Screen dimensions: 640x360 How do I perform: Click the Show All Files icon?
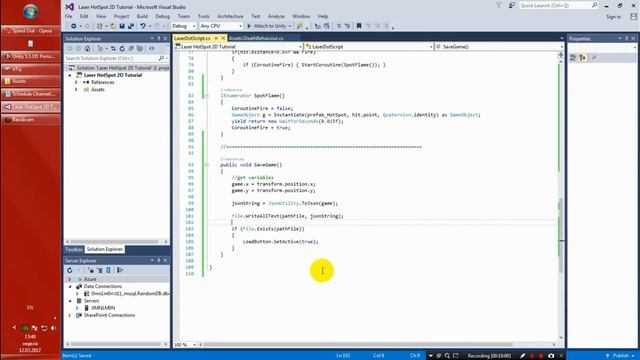pos(140,49)
